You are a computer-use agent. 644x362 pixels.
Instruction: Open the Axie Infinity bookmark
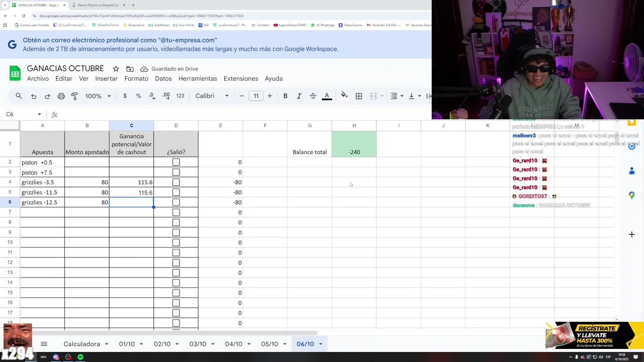coord(184,25)
